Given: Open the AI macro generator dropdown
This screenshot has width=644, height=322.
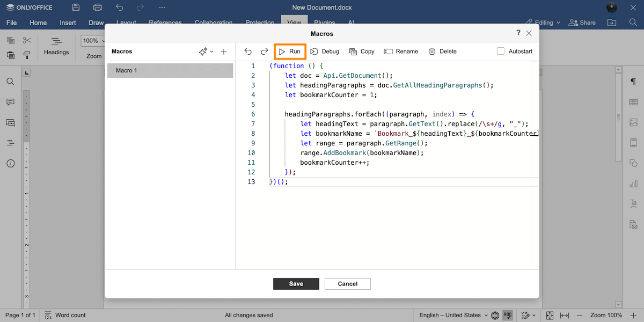Looking at the screenshot, I should click(x=206, y=52).
